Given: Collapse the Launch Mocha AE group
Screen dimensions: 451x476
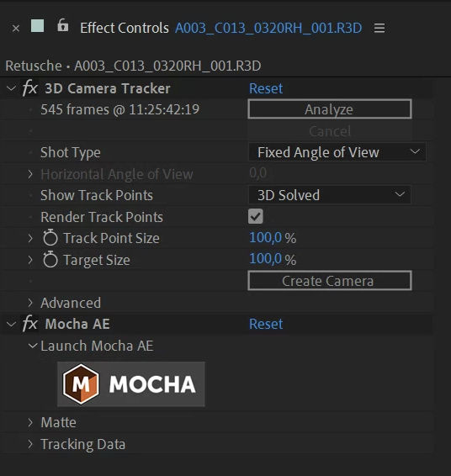Looking at the screenshot, I should pyautogui.click(x=33, y=346).
